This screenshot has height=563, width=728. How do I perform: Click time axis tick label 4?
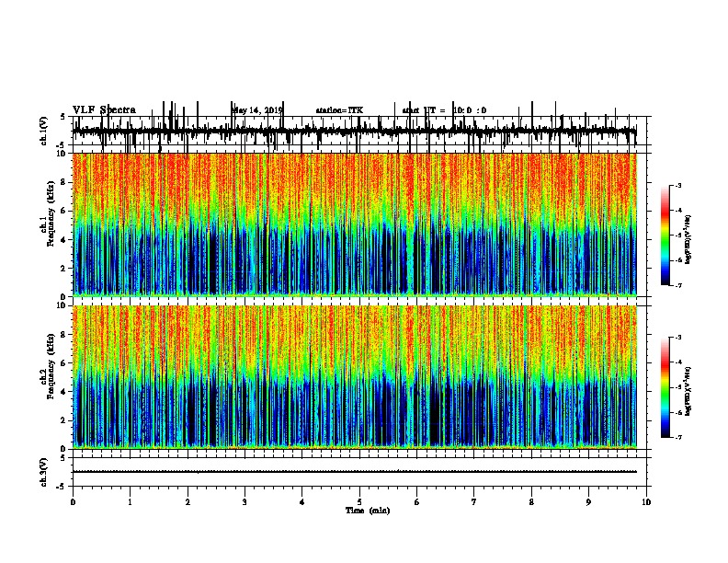tap(302, 502)
